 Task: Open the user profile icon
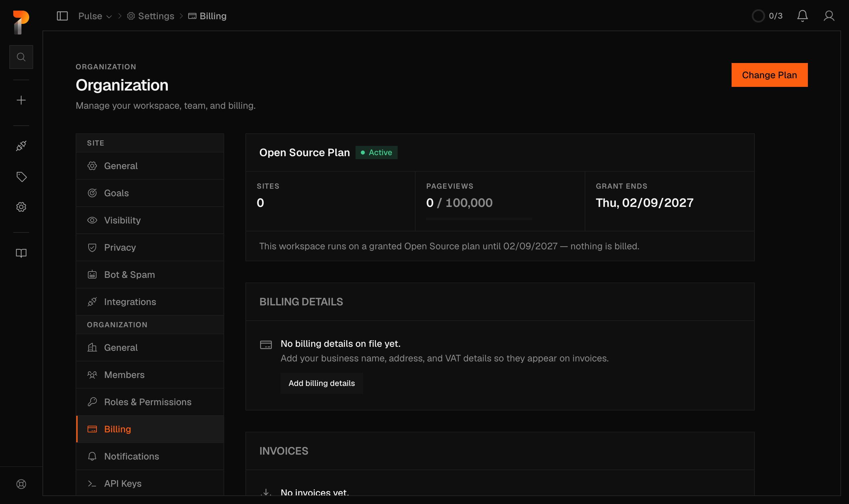[x=829, y=16]
